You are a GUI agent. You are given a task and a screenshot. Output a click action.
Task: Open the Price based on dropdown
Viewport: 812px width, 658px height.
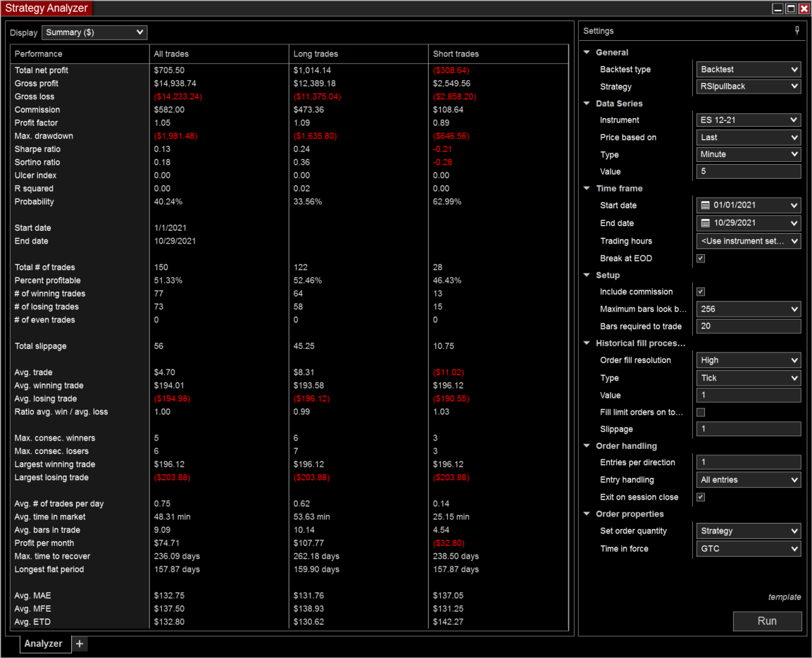[749, 138]
